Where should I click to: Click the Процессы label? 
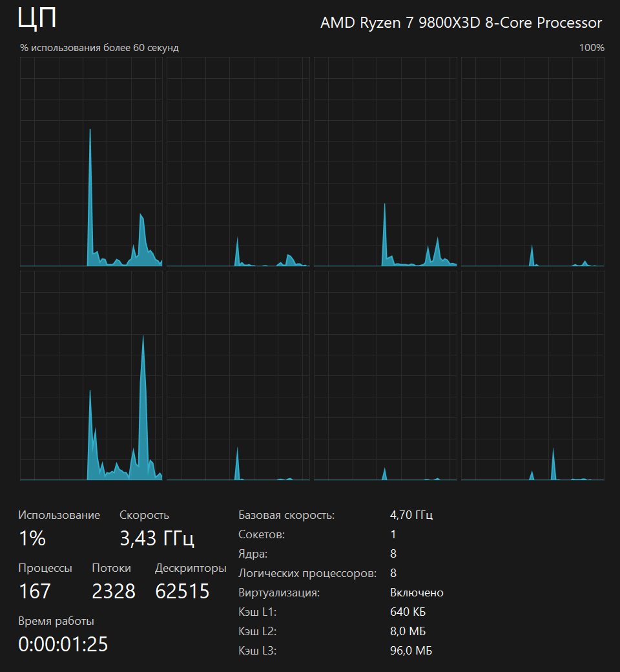coord(45,568)
